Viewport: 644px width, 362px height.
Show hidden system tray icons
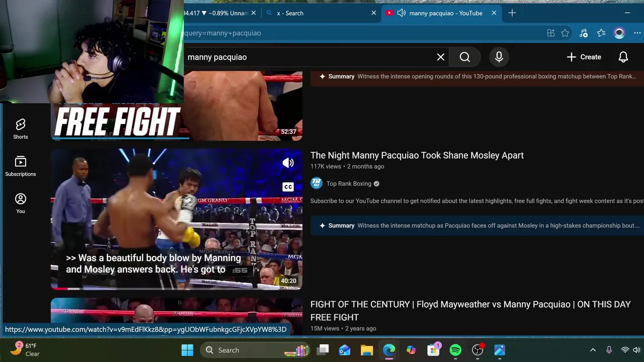[x=593, y=350]
